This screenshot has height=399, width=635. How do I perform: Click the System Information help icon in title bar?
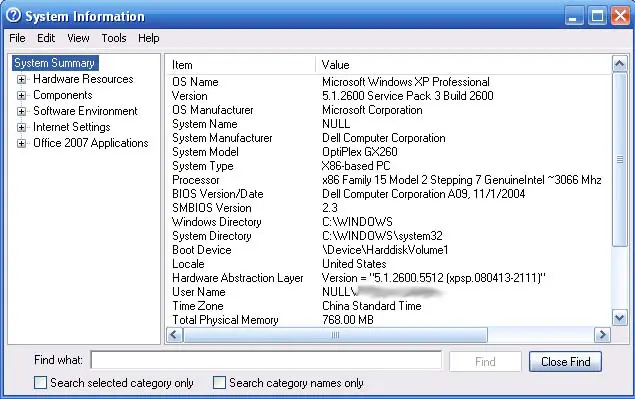pyautogui.click(x=13, y=15)
